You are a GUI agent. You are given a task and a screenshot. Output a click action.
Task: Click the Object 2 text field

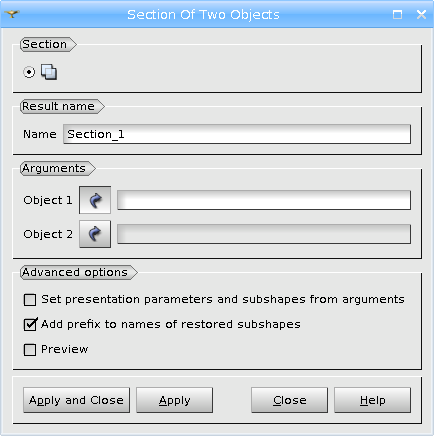click(264, 234)
